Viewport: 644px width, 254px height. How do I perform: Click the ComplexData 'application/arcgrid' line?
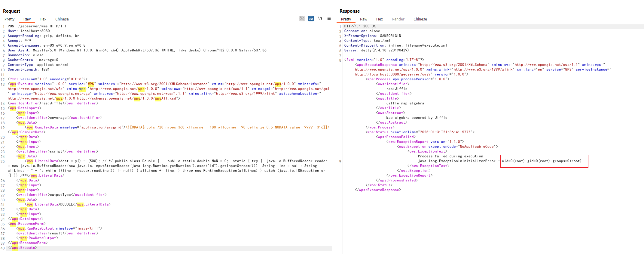tap(177, 127)
